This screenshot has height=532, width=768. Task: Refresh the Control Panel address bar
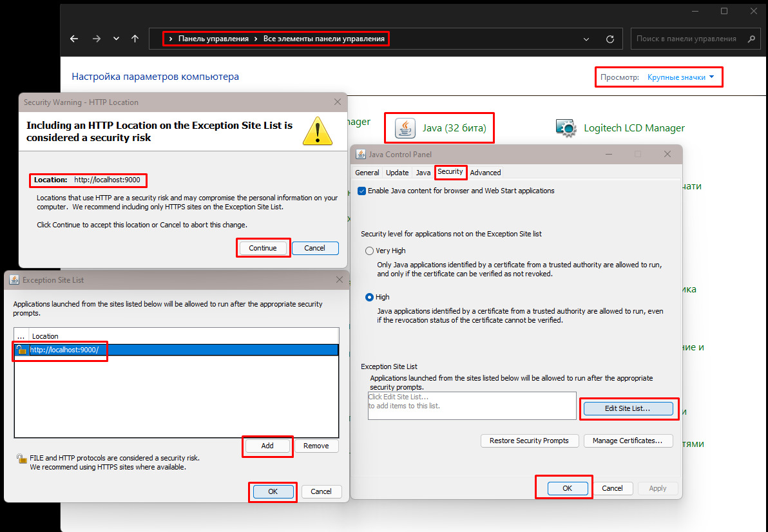click(610, 39)
